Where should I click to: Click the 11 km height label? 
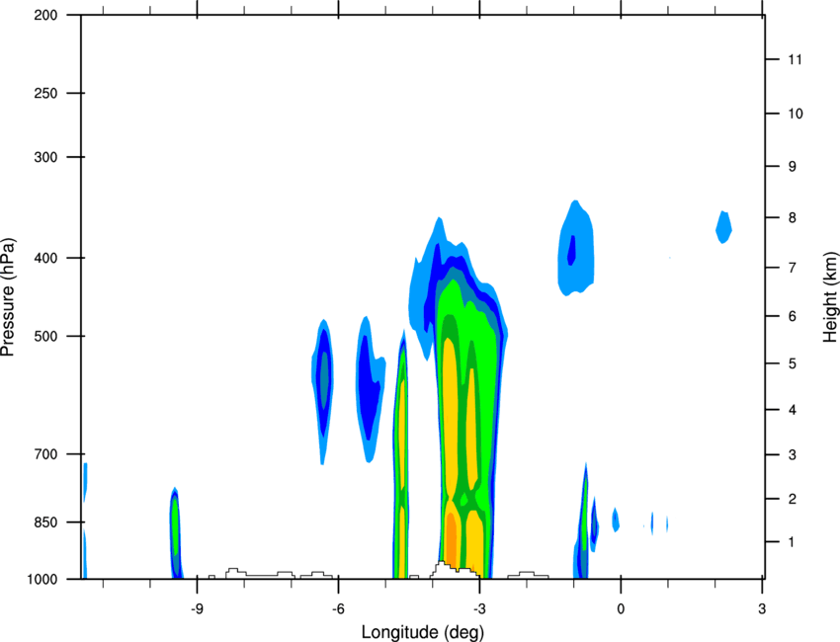click(796, 59)
